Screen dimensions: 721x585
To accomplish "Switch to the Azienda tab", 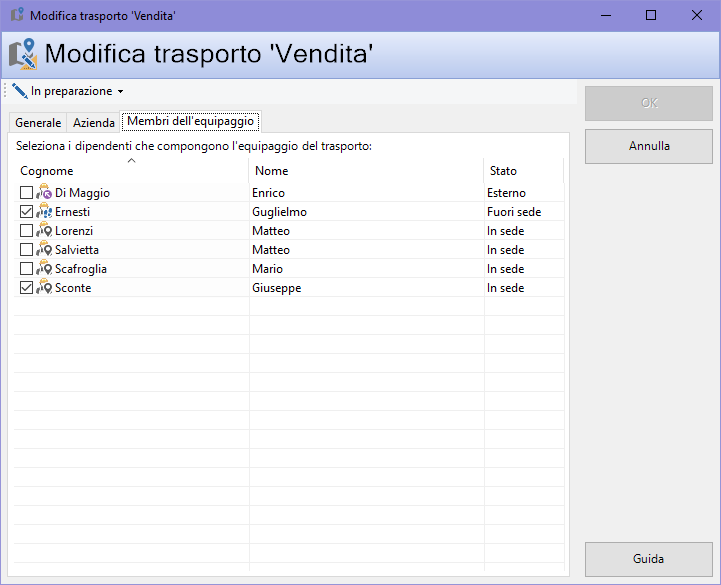I will pos(93,123).
